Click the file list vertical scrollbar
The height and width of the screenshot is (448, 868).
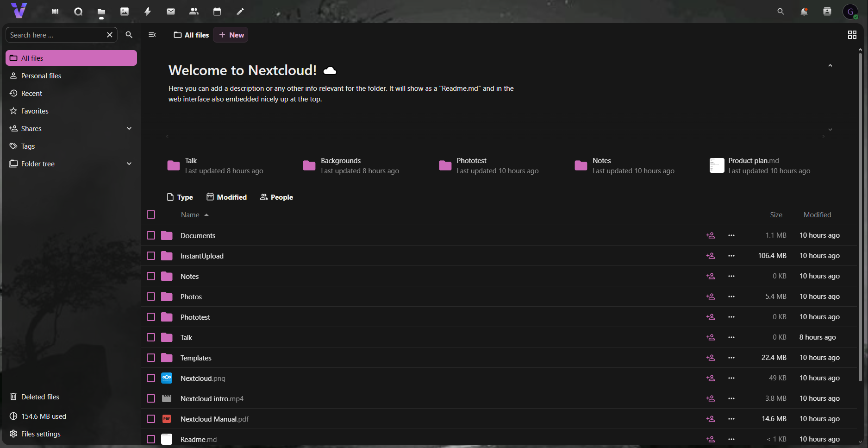tap(860, 218)
